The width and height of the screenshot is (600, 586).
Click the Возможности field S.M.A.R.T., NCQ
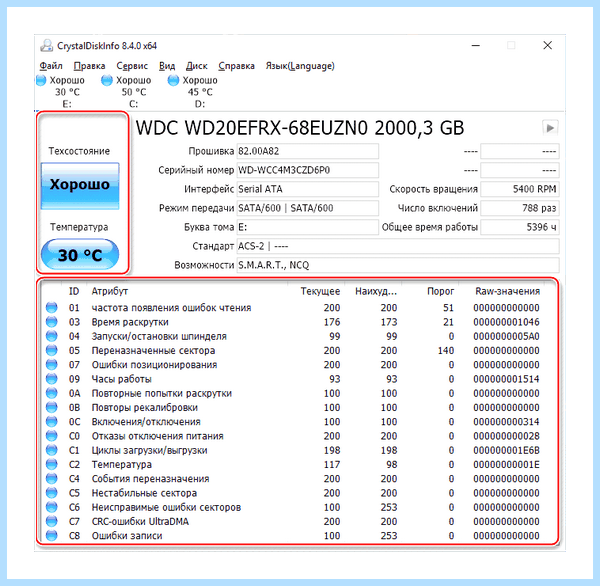click(398, 265)
